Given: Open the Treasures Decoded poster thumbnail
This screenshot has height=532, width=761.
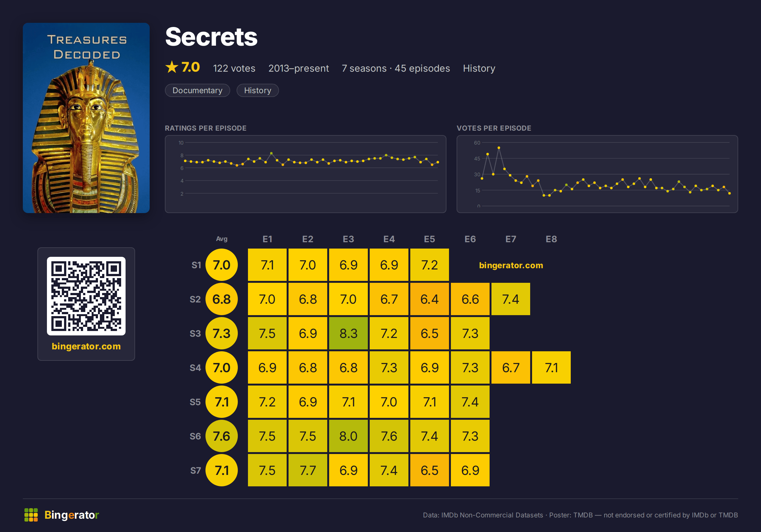Looking at the screenshot, I should (x=86, y=118).
